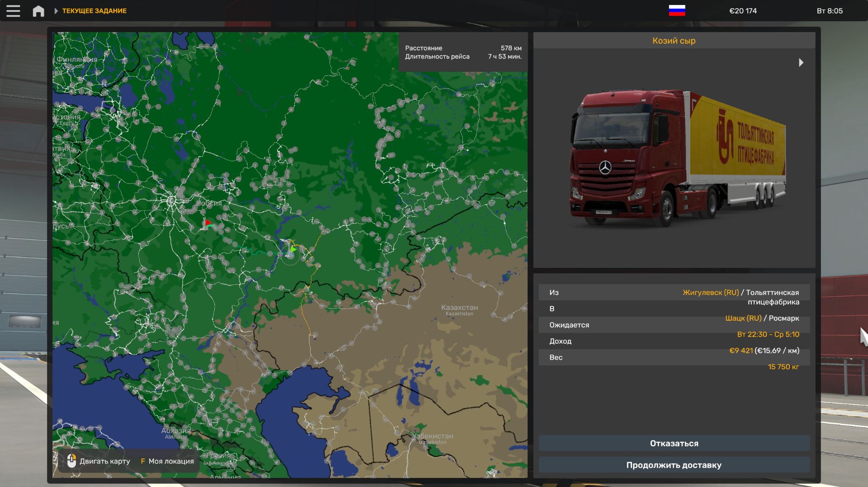The width and height of the screenshot is (868, 487).
Task: Click the Двигать карту hint label
Action: click(105, 461)
